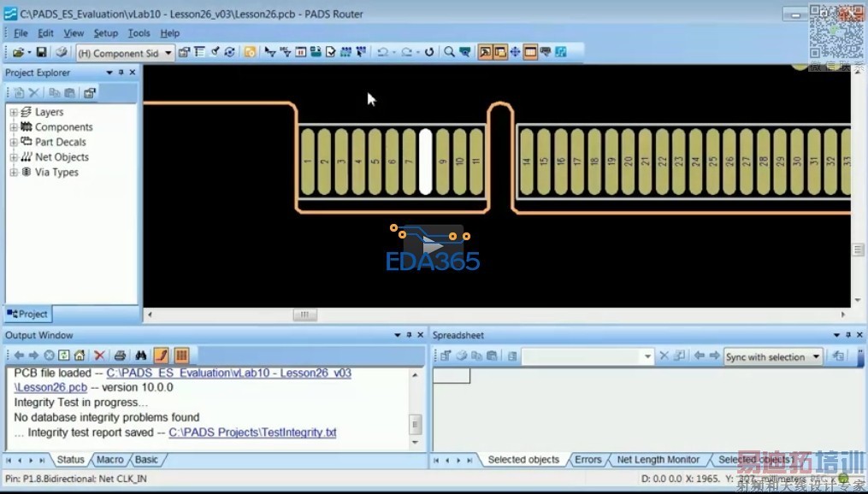
Task: Click the back arrow in Output Window toolbar
Action: pos(20,356)
